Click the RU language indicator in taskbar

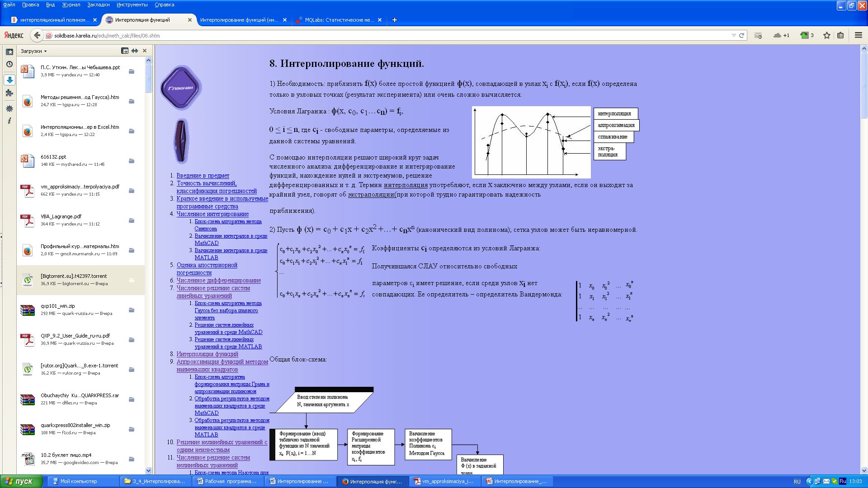(x=797, y=481)
